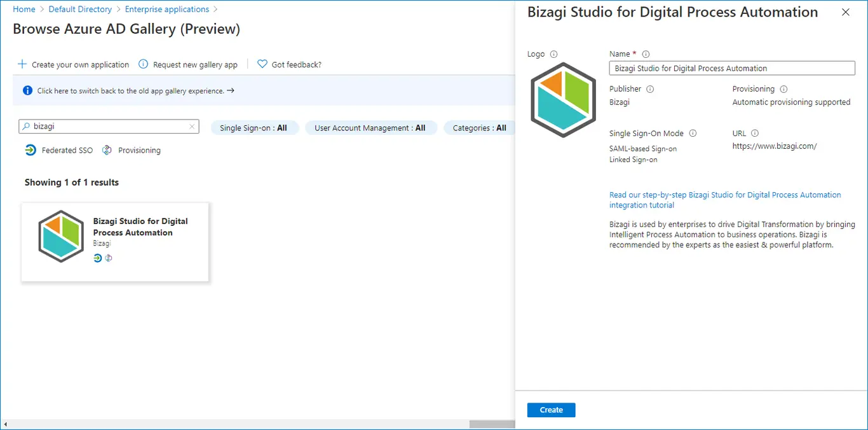Click the plus icon for Create your own application
The image size is (868, 430).
[22, 64]
